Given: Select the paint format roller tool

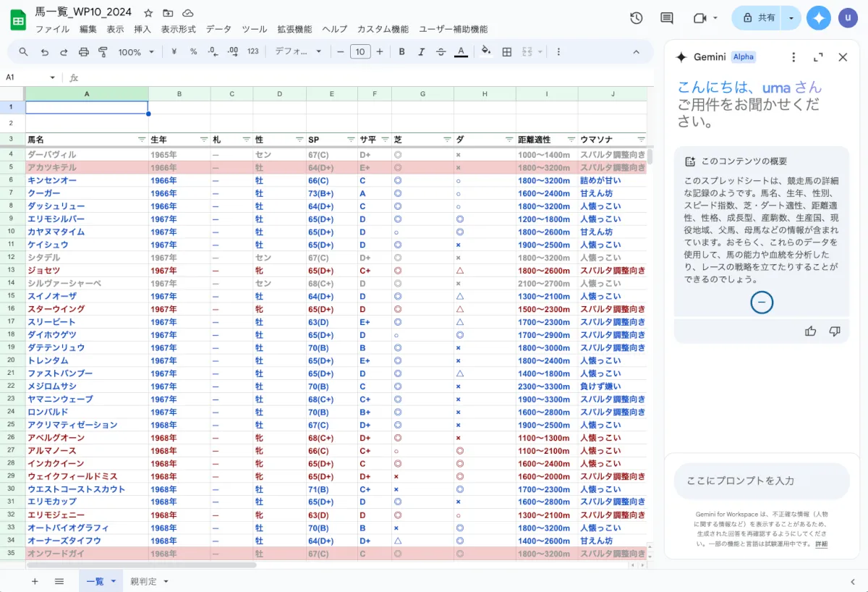Looking at the screenshot, I should (103, 52).
